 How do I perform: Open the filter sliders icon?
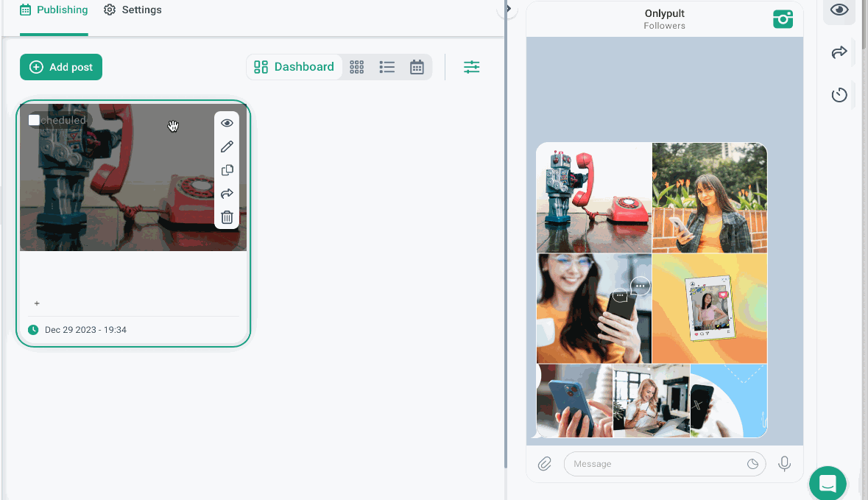click(471, 67)
